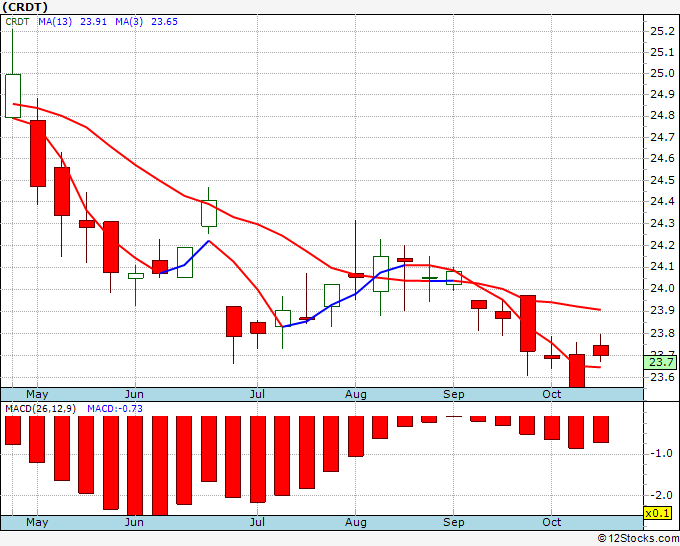Select the MA(3) indicator label
Viewport: 680px width, 546px height.
129,22
